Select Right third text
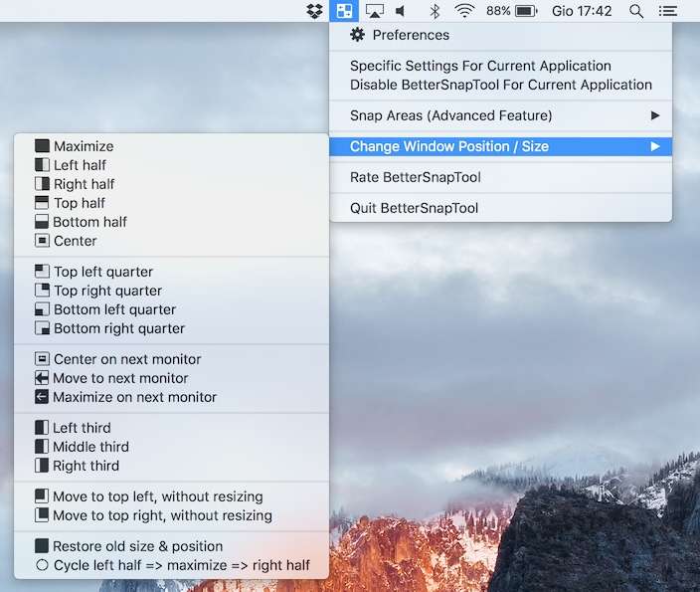 click(87, 466)
